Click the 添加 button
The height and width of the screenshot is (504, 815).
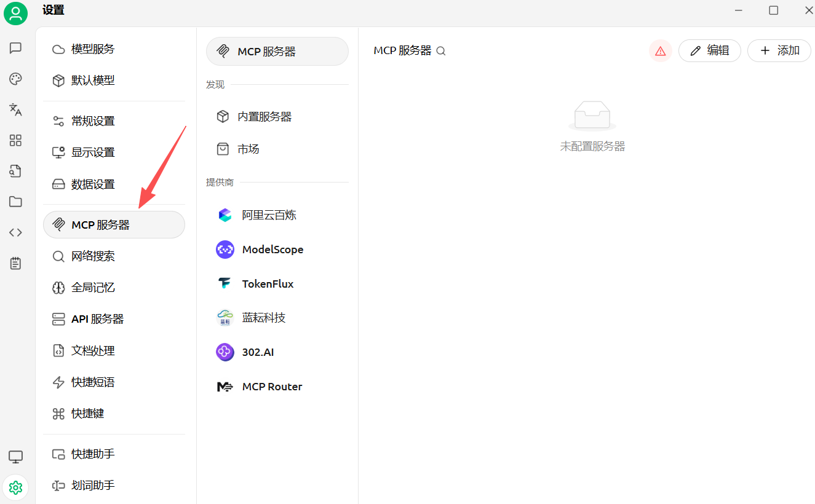[x=779, y=50]
